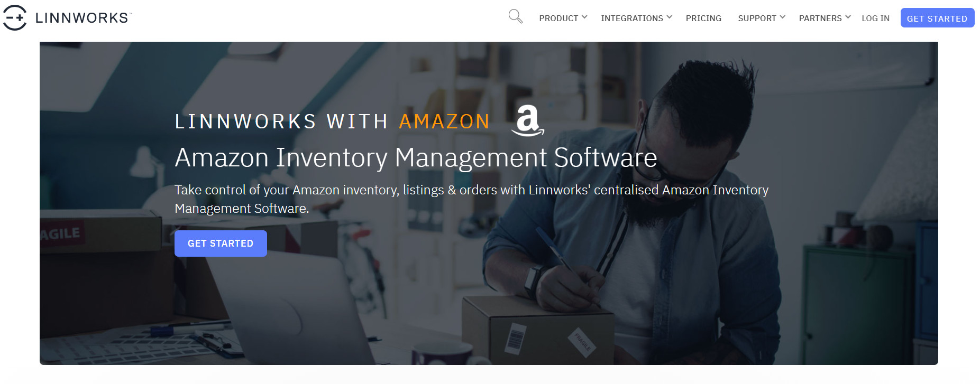Click the Amazon Inventory Management Software heading
Screen dimensions: 980x384
(416, 158)
